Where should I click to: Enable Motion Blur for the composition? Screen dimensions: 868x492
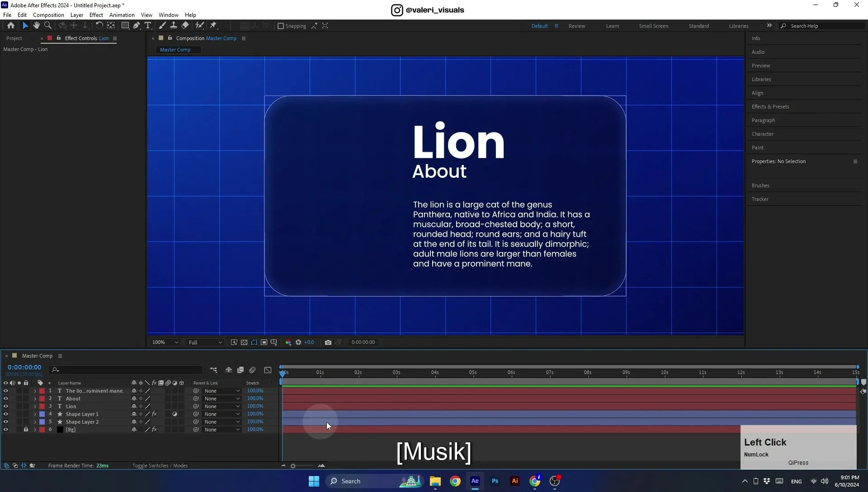tap(252, 370)
